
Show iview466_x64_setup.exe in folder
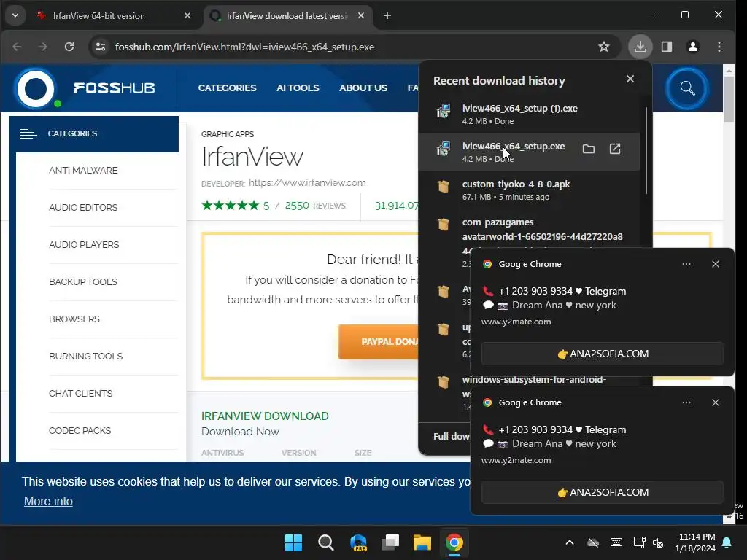coord(589,149)
